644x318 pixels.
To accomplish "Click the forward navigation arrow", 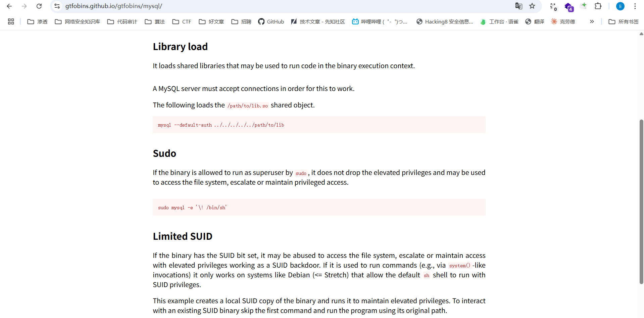I will pyautogui.click(x=24, y=6).
